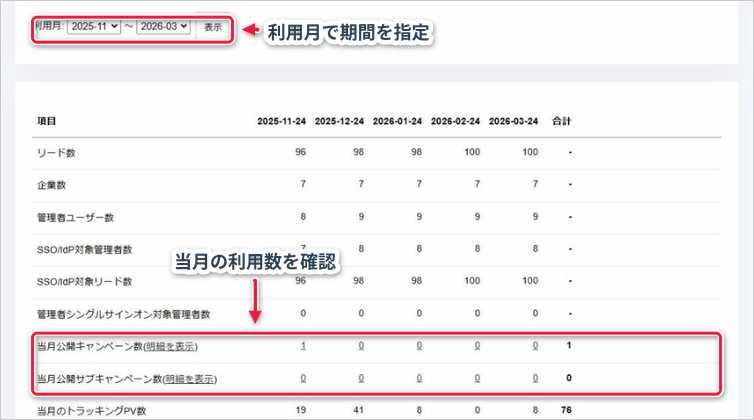The image size is (754, 420).
Task: Click the 管理者シングルサインオン対象管理者数 row label
Action: (124, 315)
